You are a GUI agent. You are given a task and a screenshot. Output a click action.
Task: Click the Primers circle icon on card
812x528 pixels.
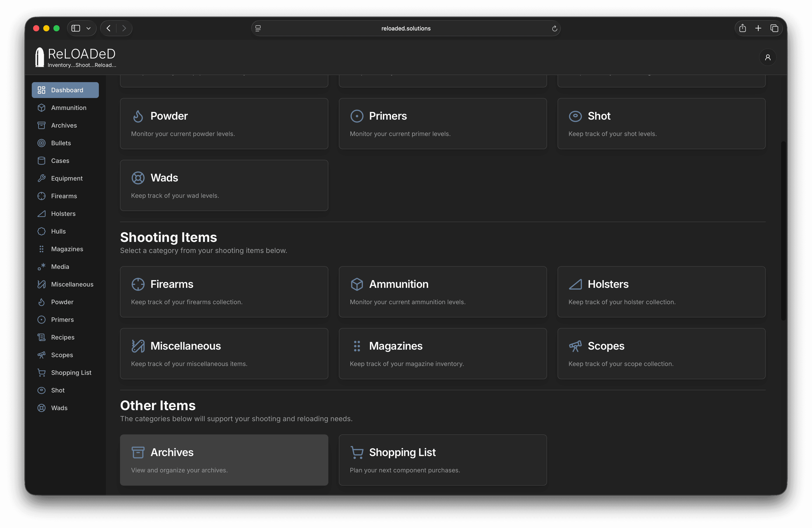[x=357, y=116]
